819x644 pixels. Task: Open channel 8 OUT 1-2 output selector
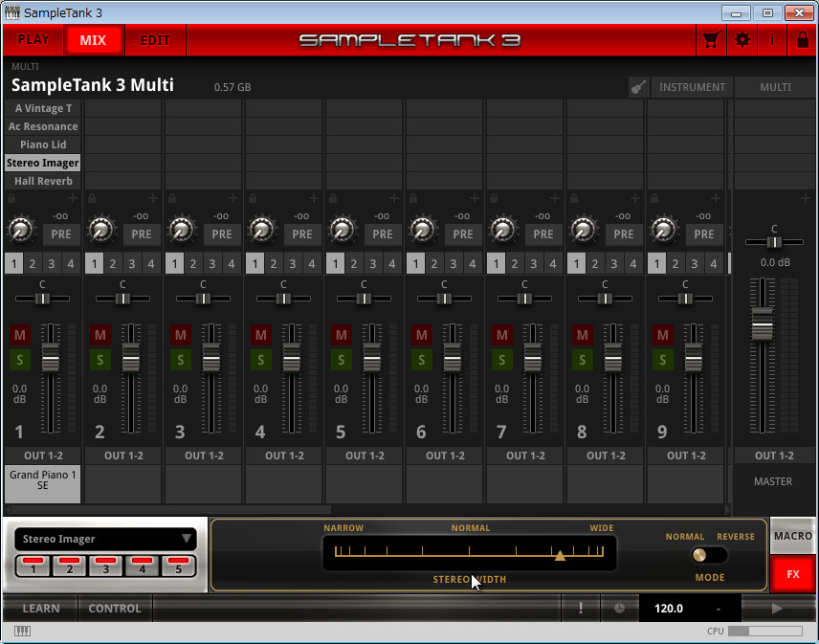(x=606, y=455)
